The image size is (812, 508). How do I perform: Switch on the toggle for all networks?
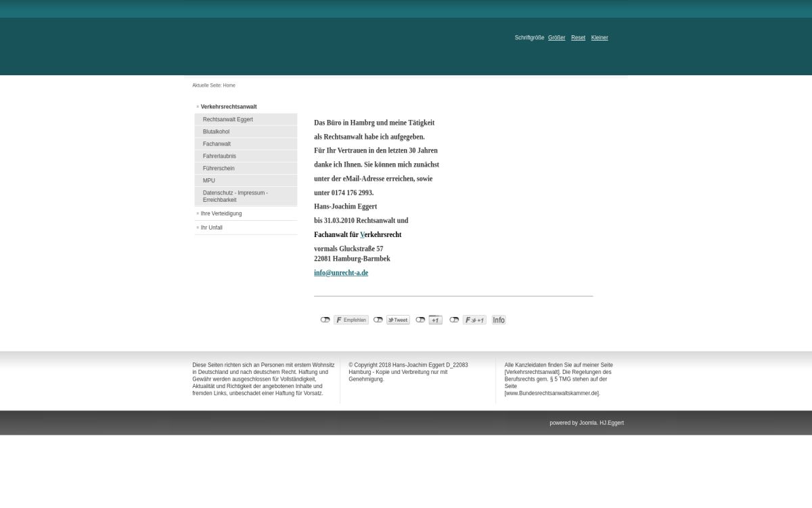click(x=454, y=320)
